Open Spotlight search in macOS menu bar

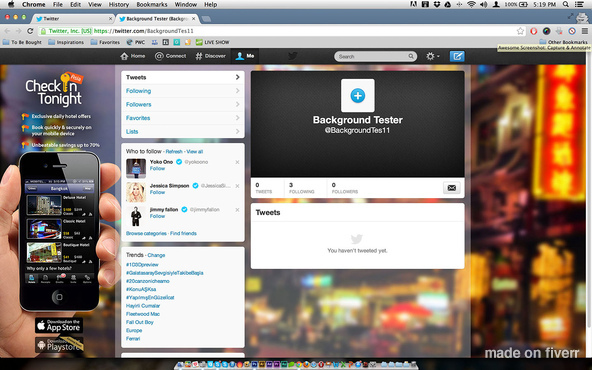click(566, 5)
